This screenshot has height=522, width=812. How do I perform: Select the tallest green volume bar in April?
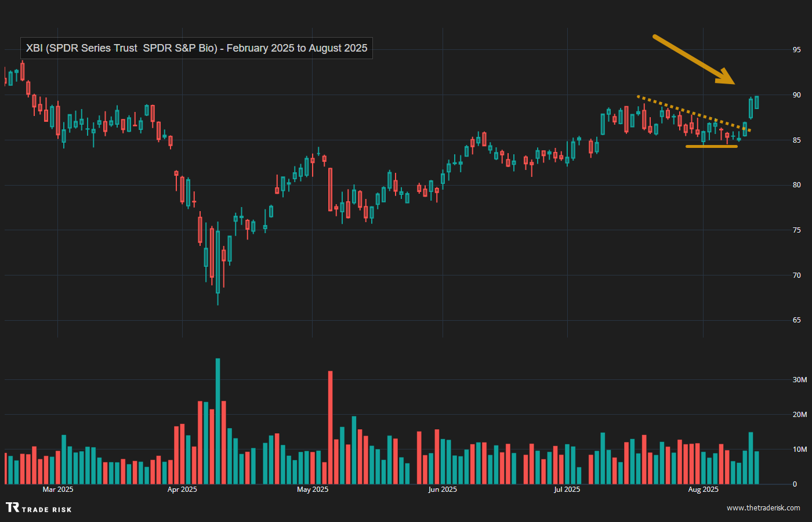click(x=217, y=421)
